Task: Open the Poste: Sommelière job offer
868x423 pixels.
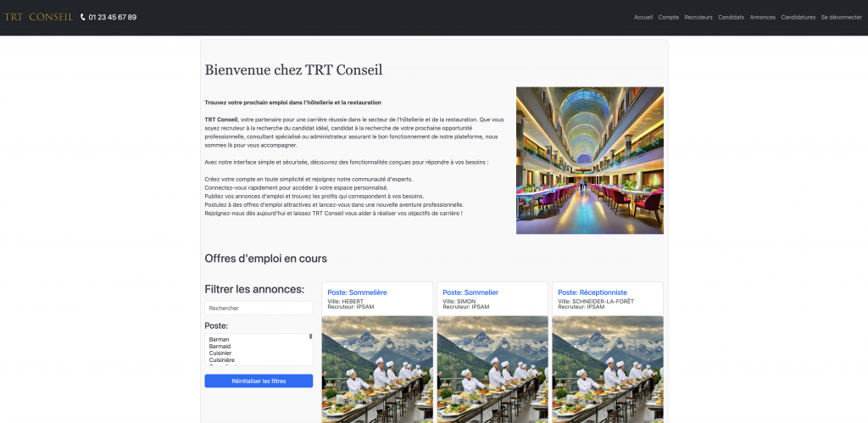Action: click(357, 292)
